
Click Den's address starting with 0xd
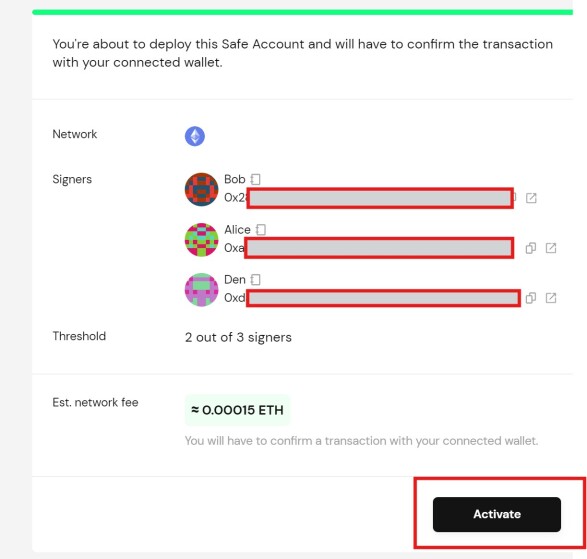372,298
